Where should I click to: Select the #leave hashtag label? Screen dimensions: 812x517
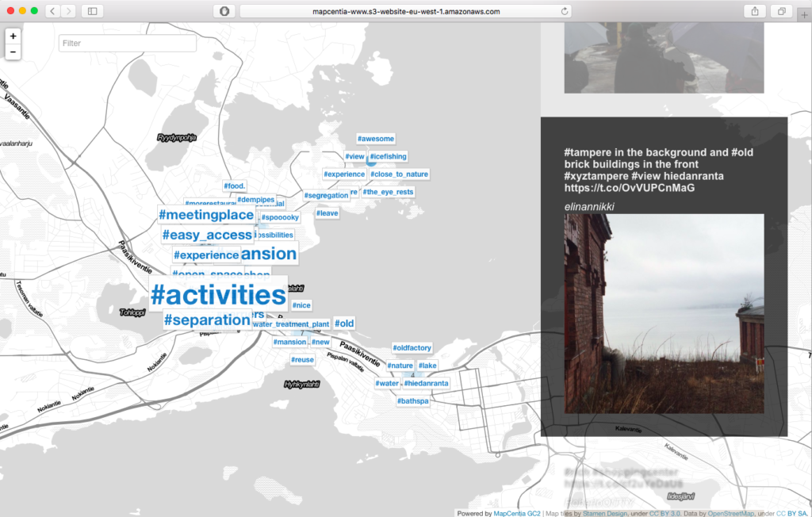tap(327, 213)
